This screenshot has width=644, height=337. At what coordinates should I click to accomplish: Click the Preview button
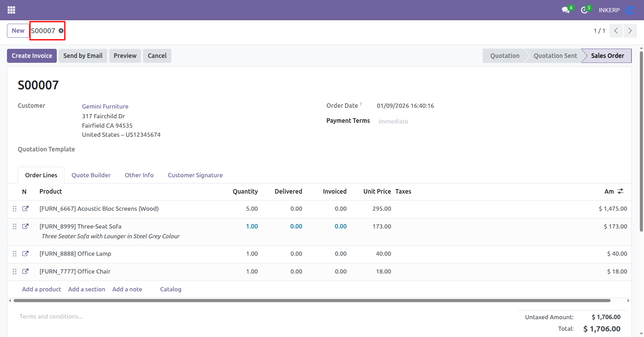pyautogui.click(x=125, y=56)
